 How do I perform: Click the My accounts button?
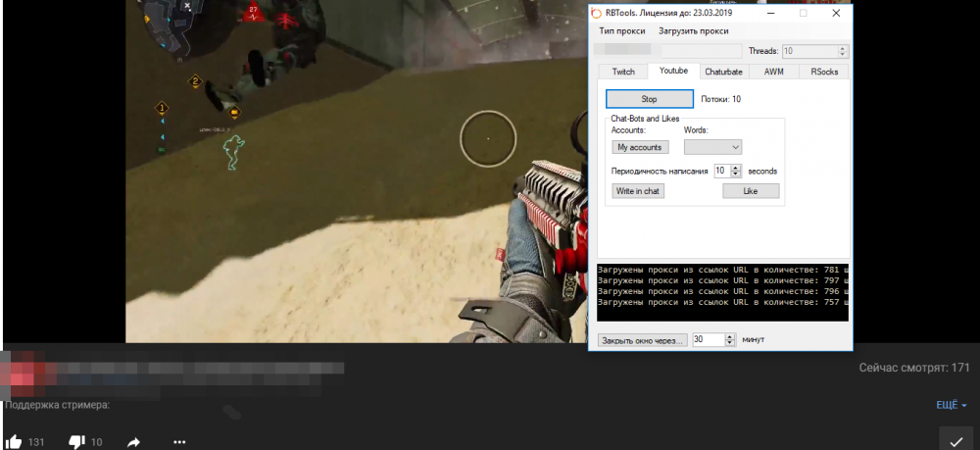pyautogui.click(x=640, y=147)
